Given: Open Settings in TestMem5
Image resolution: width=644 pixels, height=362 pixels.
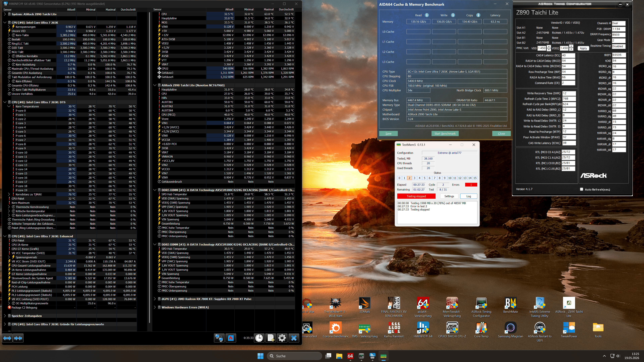Looking at the screenshot, I should [x=449, y=196].
